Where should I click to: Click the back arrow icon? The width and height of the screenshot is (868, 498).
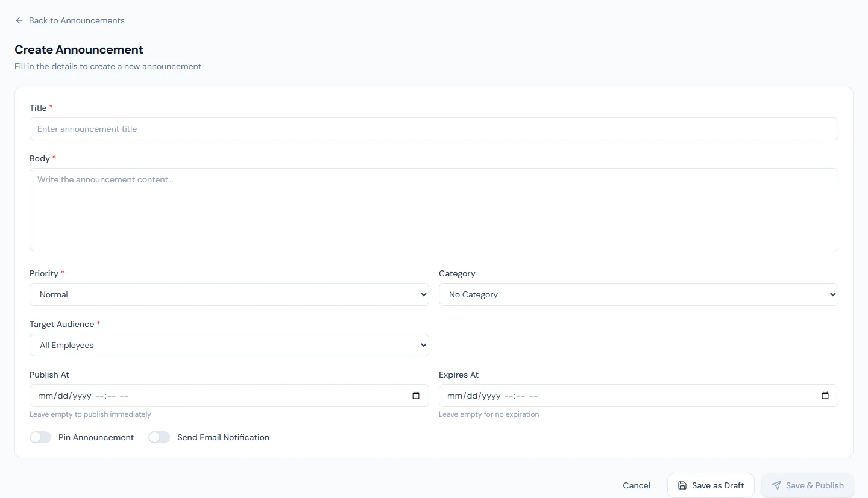point(19,20)
